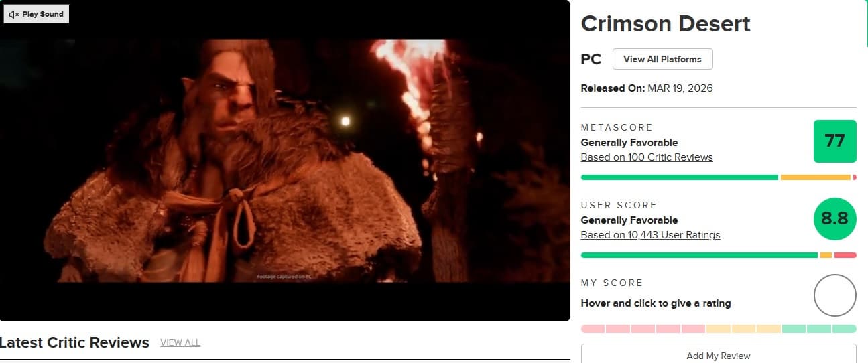Click green positive Metascore distribution bar
Screen dimensions: 868x363
[679, 177]
